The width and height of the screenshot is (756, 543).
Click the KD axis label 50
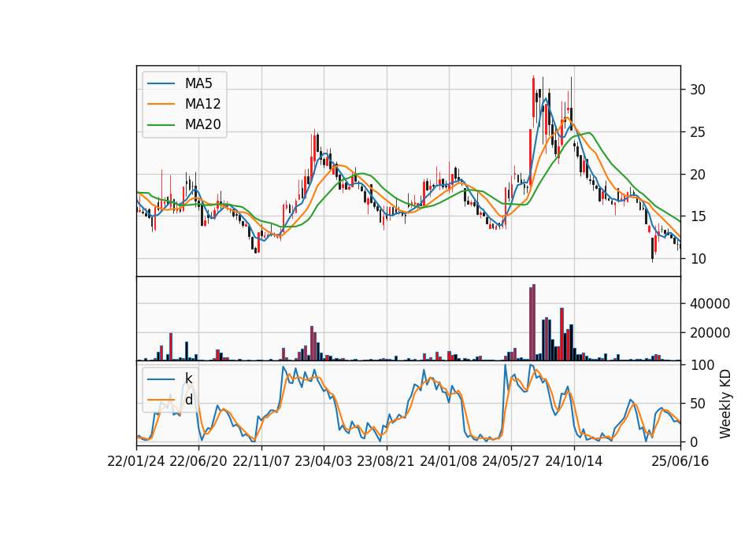pyautogui.click(x=698, y=403)
